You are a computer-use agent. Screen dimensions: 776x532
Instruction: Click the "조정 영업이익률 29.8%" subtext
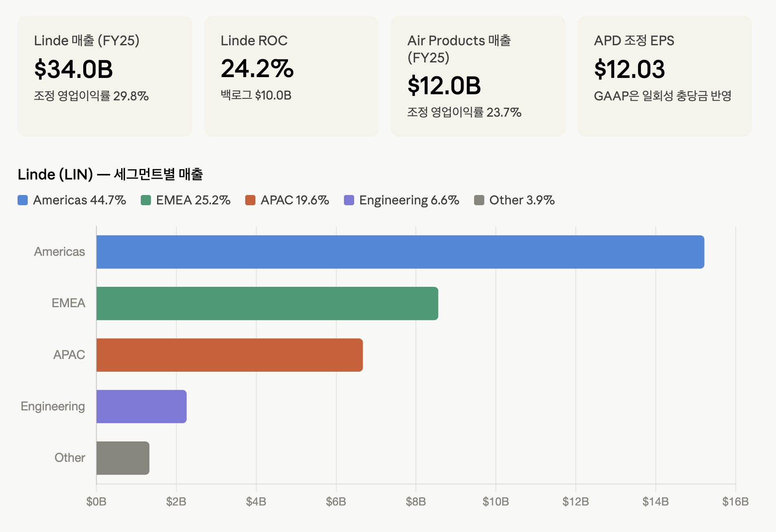click(91, 96)
